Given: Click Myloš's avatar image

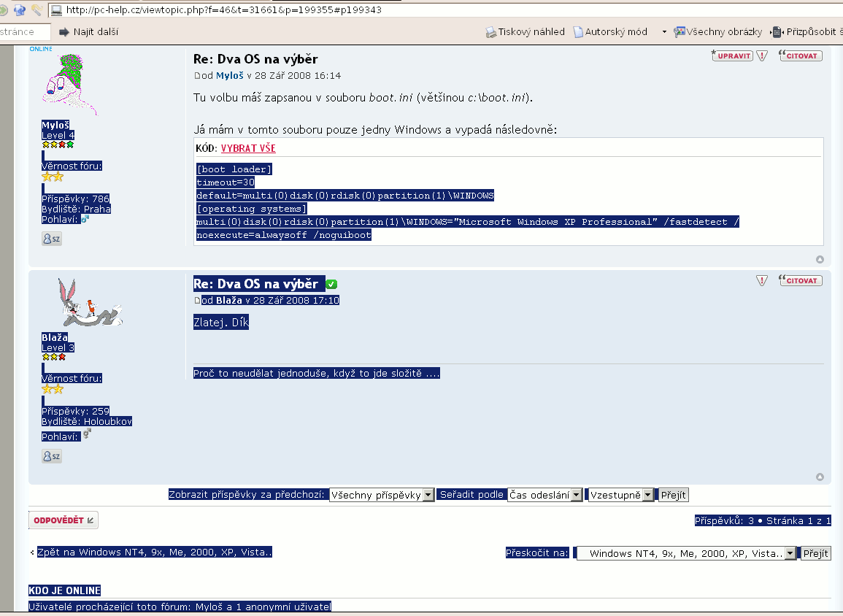Looking at the screenshot, I should (x=70, y=84).
